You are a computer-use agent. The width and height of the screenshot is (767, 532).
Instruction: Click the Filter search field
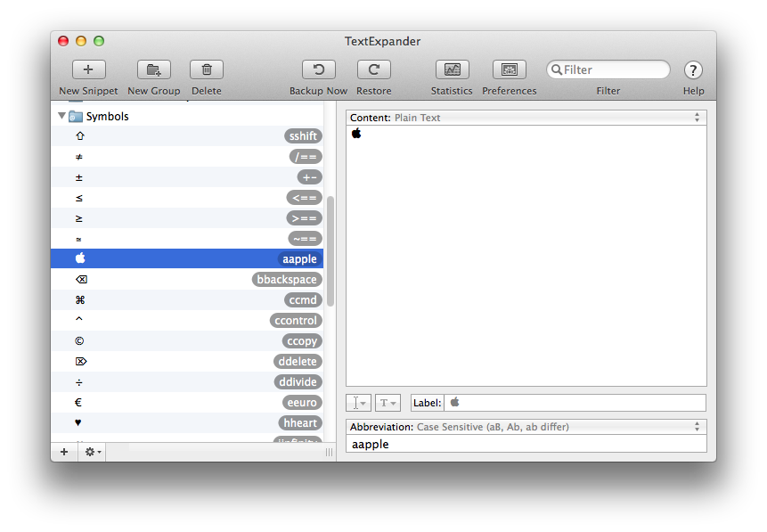[x=608, y=70]
